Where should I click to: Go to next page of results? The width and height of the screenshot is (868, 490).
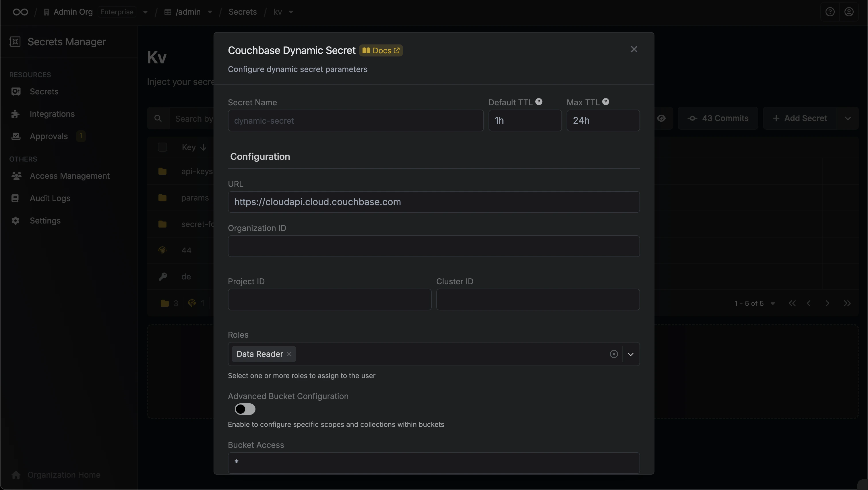pyautogui.click(x=827, y=304)
